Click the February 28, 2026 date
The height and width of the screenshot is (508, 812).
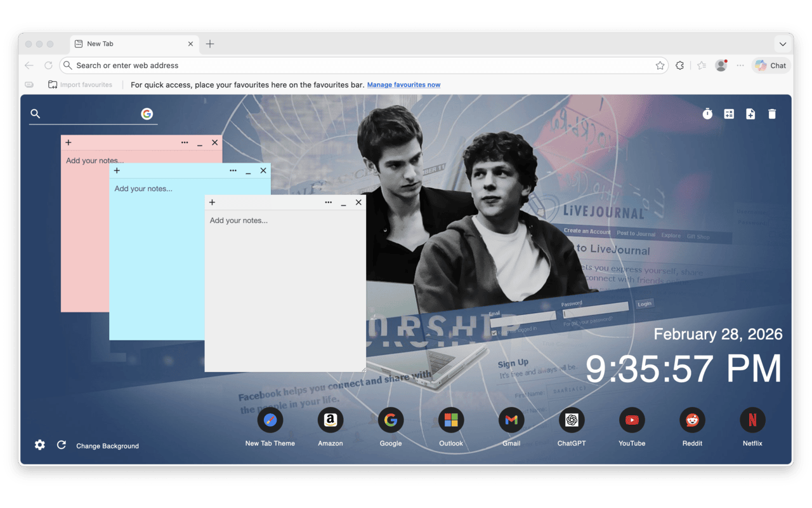tap(718, 334)
